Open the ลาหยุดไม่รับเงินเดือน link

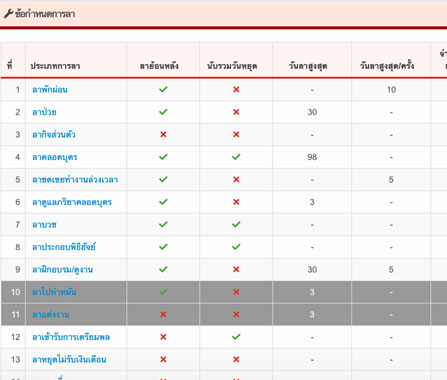tap(69, 359)
